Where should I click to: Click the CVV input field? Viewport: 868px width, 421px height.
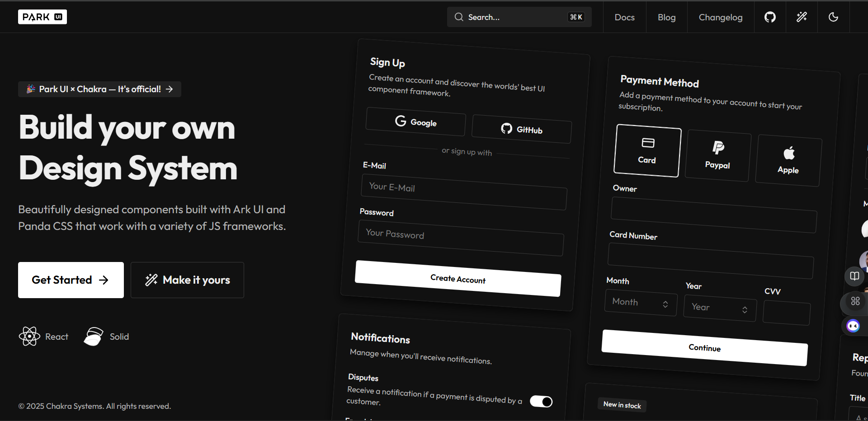click(x=787, y=313)
